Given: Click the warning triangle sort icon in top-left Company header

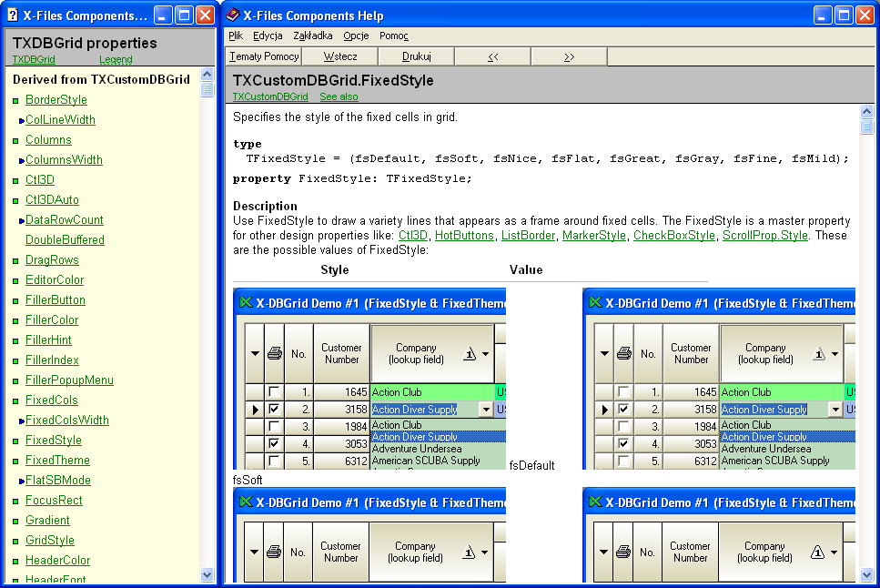Looking at the screenshot, I should tap(470, 354).
